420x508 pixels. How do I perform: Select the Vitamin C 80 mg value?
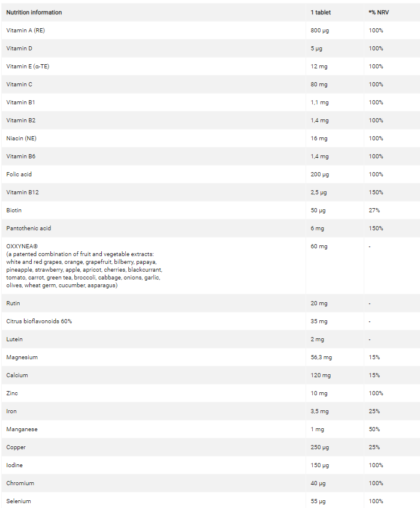[x=319, y=85]
